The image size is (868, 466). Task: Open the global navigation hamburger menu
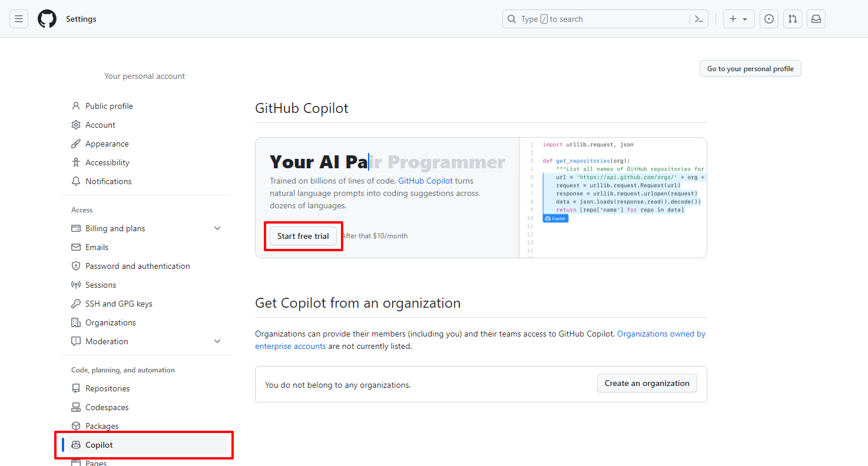click(19, 19)
